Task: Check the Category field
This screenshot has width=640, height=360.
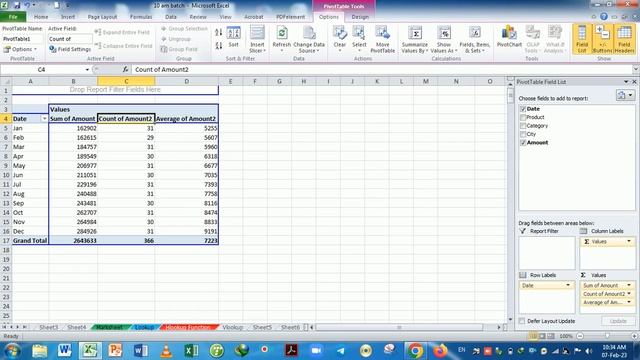Action: (523, 126)
